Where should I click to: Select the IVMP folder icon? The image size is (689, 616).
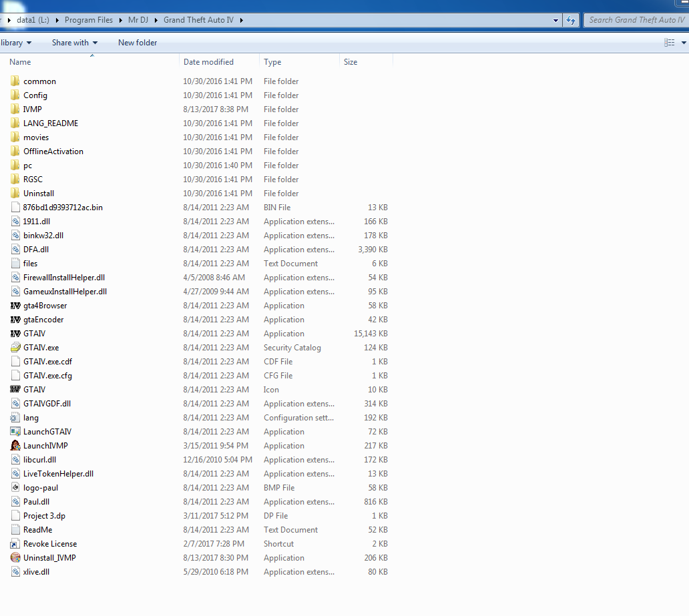click(x=15, y=109)
